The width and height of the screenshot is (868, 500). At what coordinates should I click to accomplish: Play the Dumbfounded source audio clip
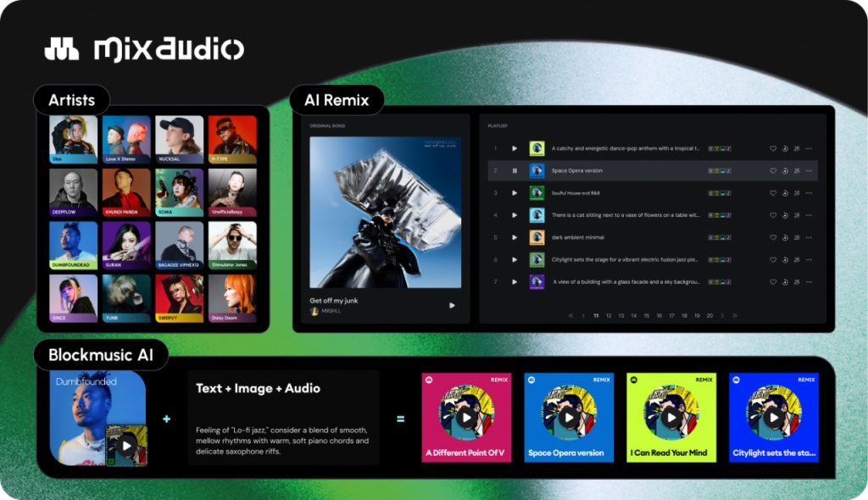pos(127,445)
